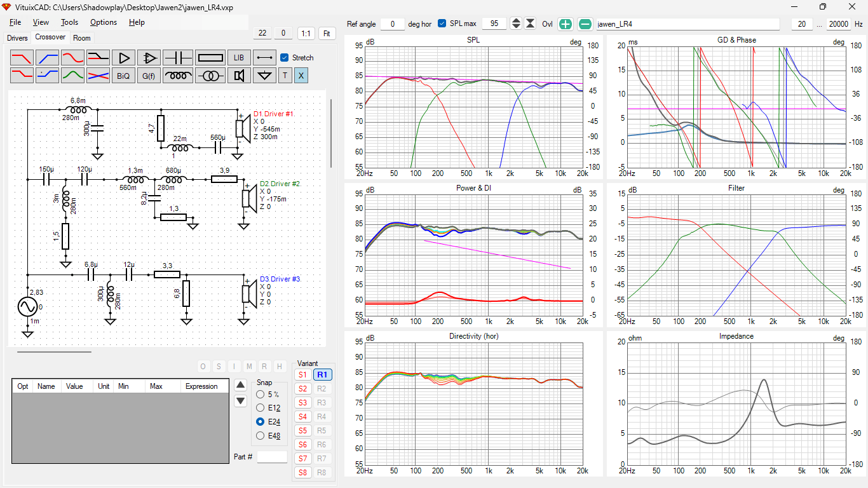This screenshot has width=868, height=488.
Task: Select the blue high-shelf filter icon
Action: coord(47,76)
